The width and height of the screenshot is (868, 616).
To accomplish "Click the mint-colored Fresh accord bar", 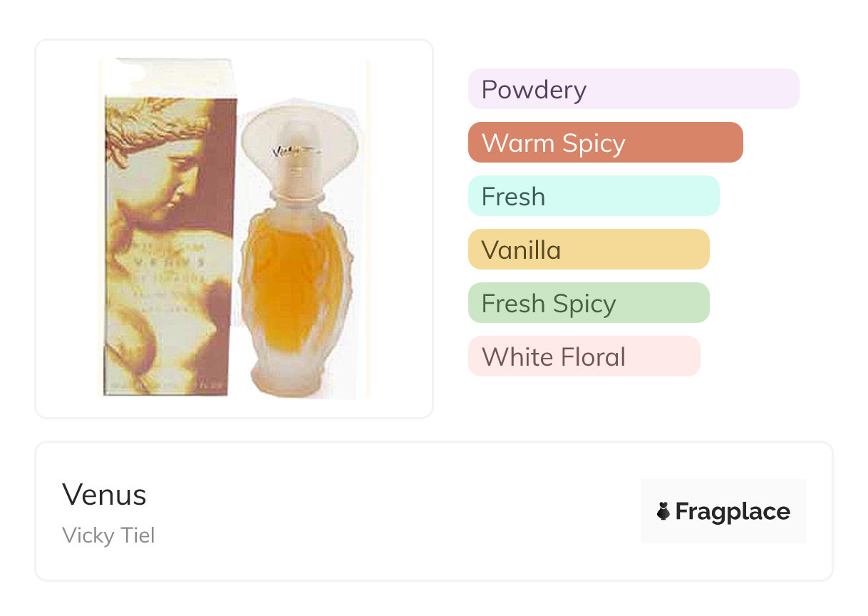I will (x=593, y=196).
